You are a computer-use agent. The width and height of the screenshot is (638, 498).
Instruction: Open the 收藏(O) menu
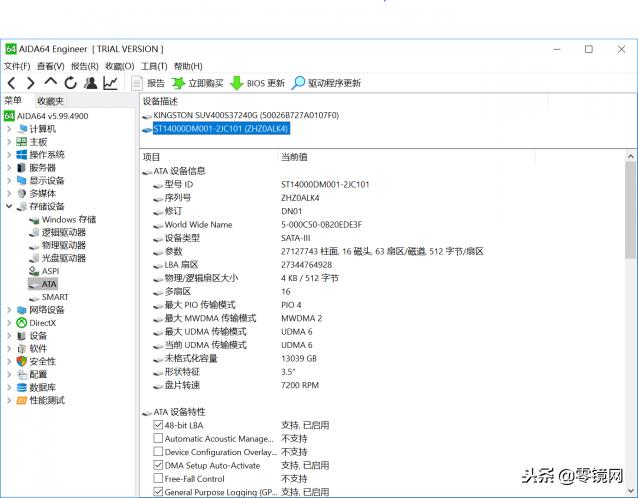120,66
